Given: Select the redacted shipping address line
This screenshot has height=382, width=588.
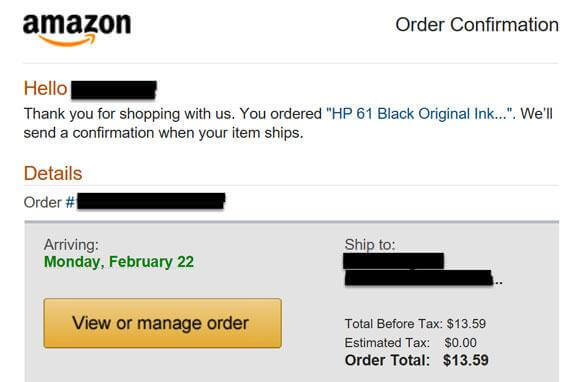Looking at the screenshot, I should (x=419, y=278).
